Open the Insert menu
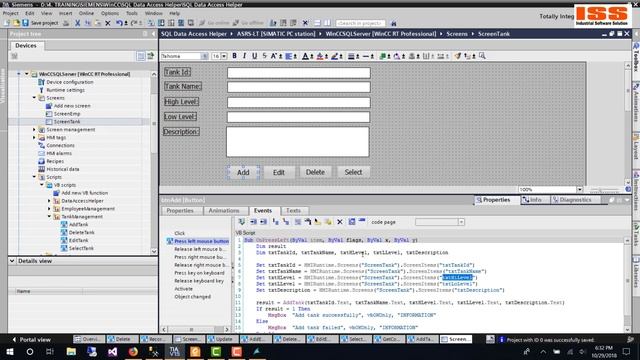640x360 pixels. pos(65,13)
